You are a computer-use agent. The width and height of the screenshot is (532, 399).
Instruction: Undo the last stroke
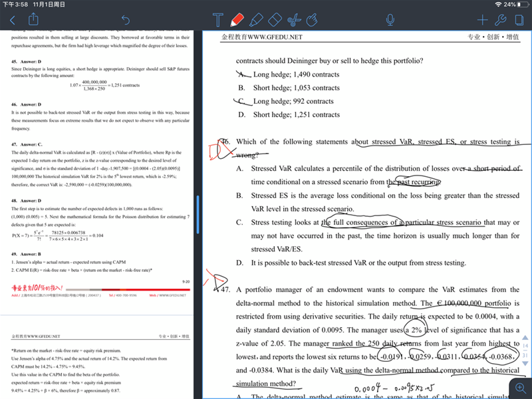point(126,20)
